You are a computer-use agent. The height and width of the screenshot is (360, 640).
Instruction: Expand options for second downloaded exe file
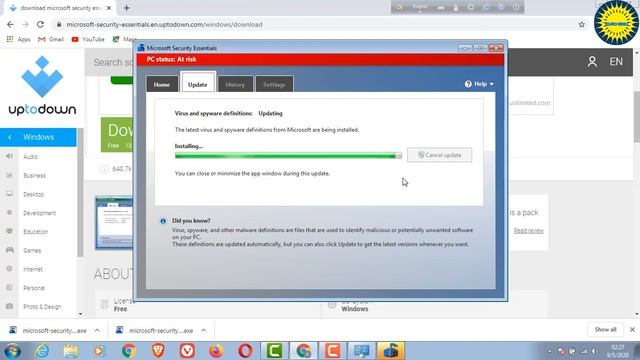(x=204, y=330)
